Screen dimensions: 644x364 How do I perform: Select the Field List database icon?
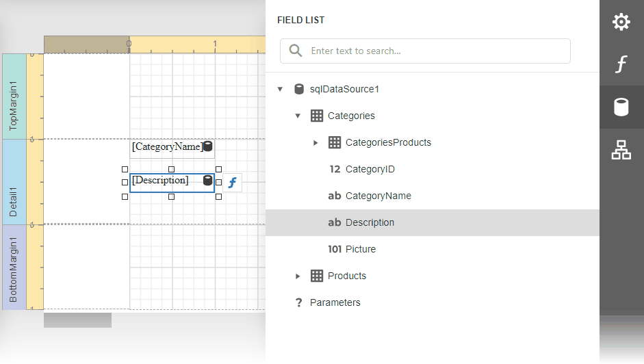[x=621, y=108]
